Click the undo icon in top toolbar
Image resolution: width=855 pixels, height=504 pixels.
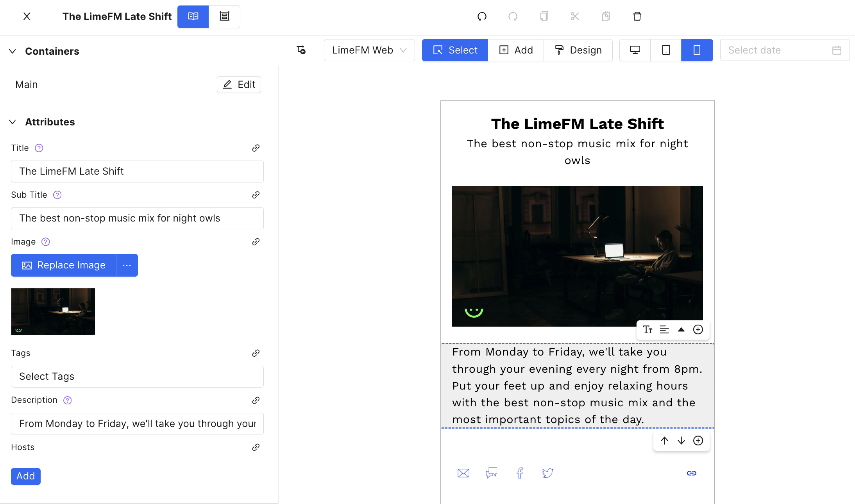(482, 16)
